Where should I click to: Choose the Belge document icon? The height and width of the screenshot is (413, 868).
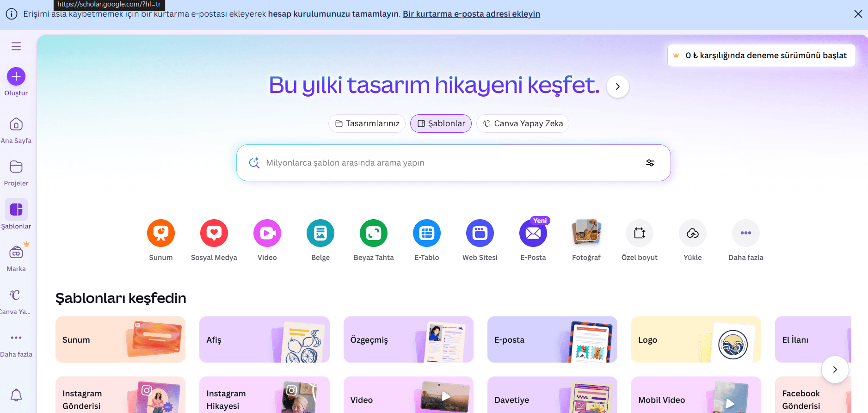click(x=320, y=233)
